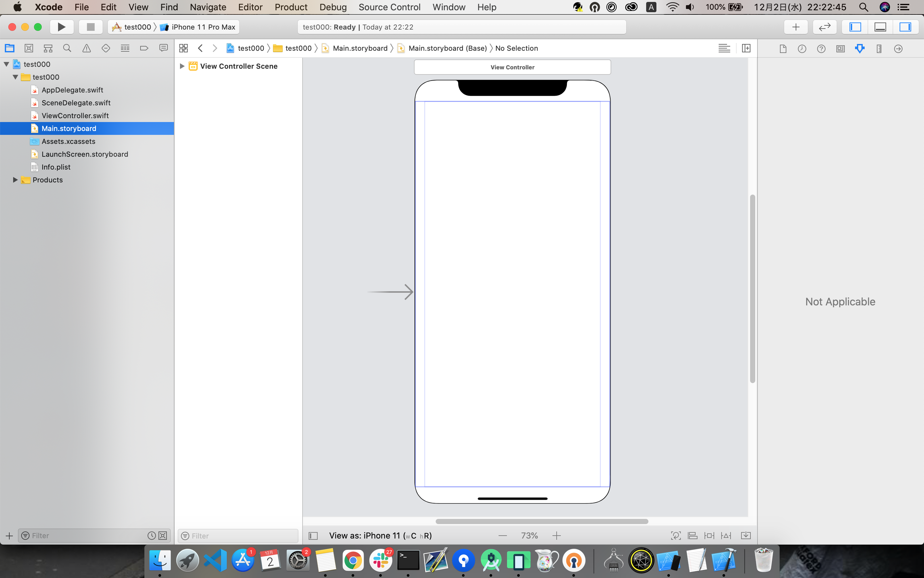Open ViewController.swift file

tap(75, 116)
